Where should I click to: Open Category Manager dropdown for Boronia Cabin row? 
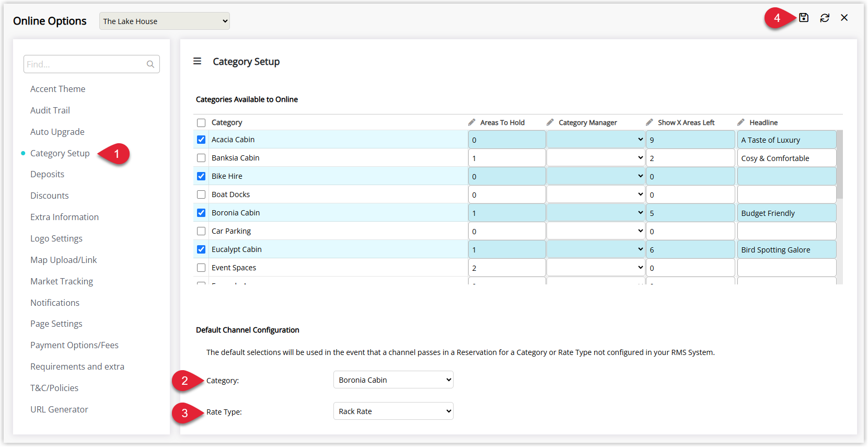coord(596,213)
